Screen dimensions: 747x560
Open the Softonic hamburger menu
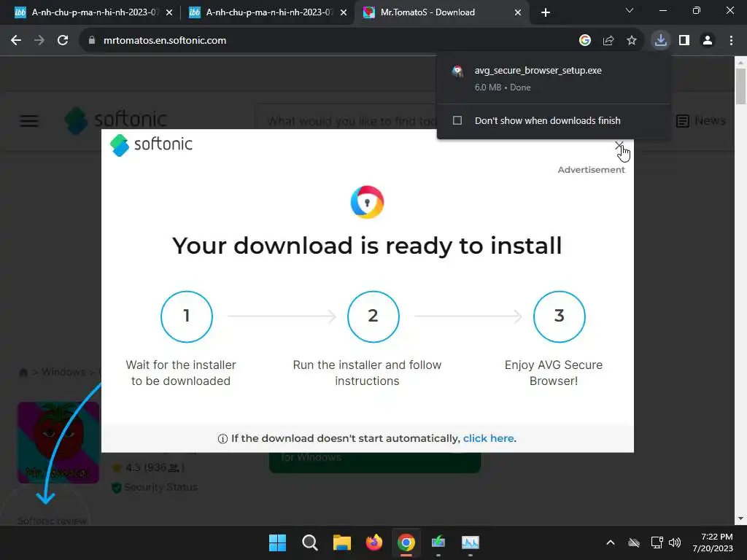click(29, 121)
